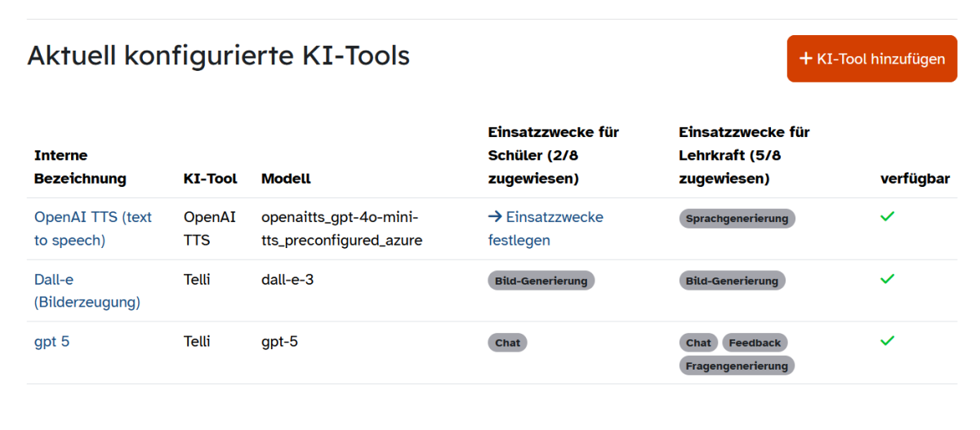Click the Sprachgenerierung tag for teachers
Image resolution: width=980 pixels, height=430 pixels.
pyautogui.click(x=737, y=219)
